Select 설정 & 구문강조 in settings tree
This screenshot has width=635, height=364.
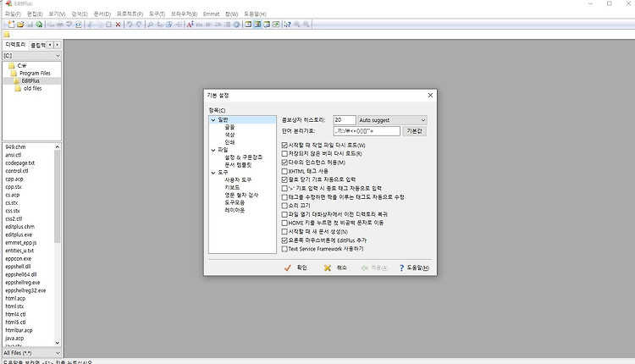pos(244,157)
